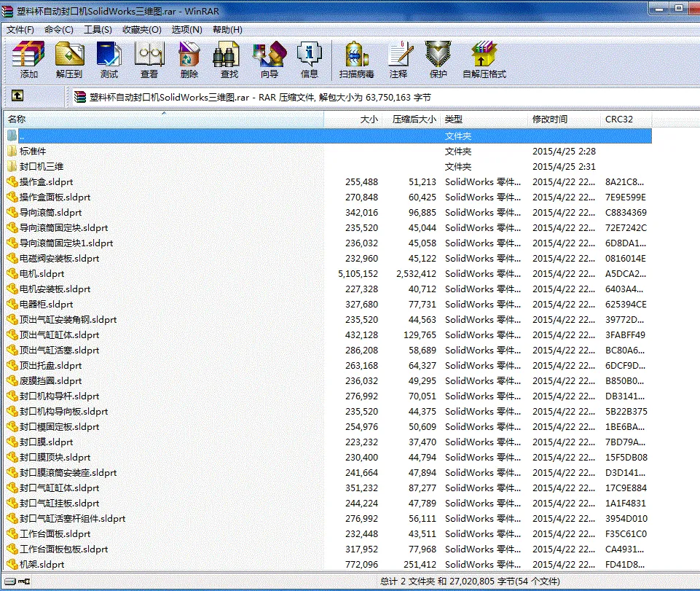The width and height of the screenshot is (700, 591).
Task: Select 操作盒面板.sldprt file name
Action: 55,197
